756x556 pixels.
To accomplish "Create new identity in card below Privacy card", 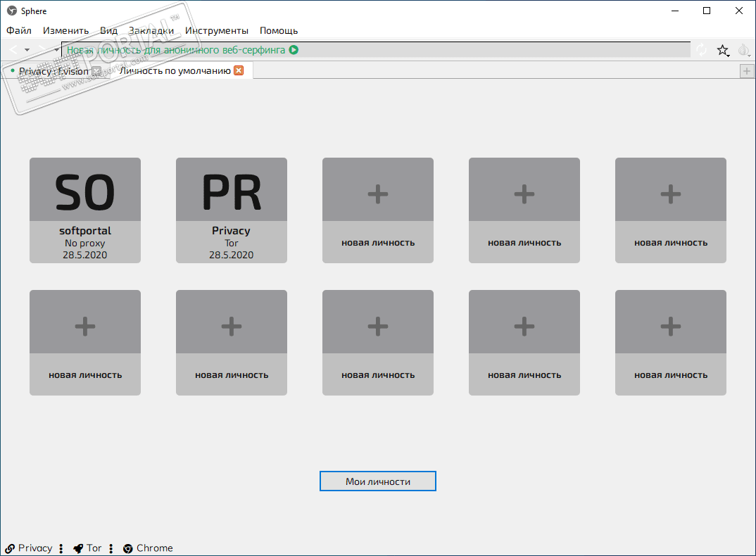I will [232, 342].
